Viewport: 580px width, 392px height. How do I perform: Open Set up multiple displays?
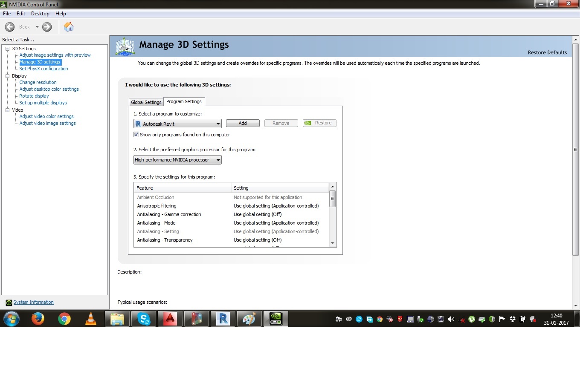(43, 103)
